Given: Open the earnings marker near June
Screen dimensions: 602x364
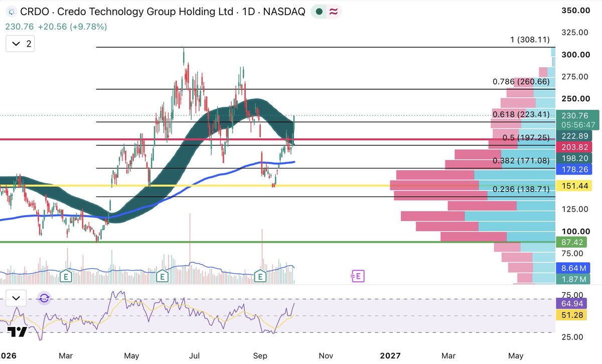Looking at the screenshot, I should [x=162, y=275].
